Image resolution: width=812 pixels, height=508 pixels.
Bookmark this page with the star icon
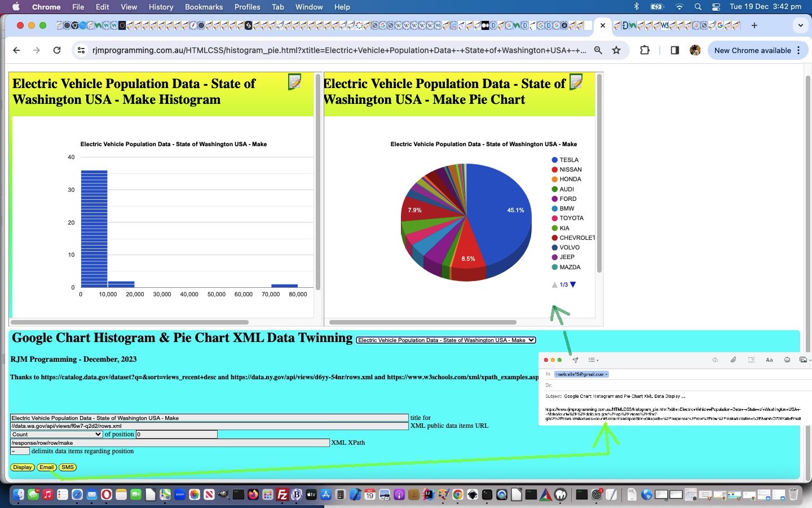[x=616, y=50]
